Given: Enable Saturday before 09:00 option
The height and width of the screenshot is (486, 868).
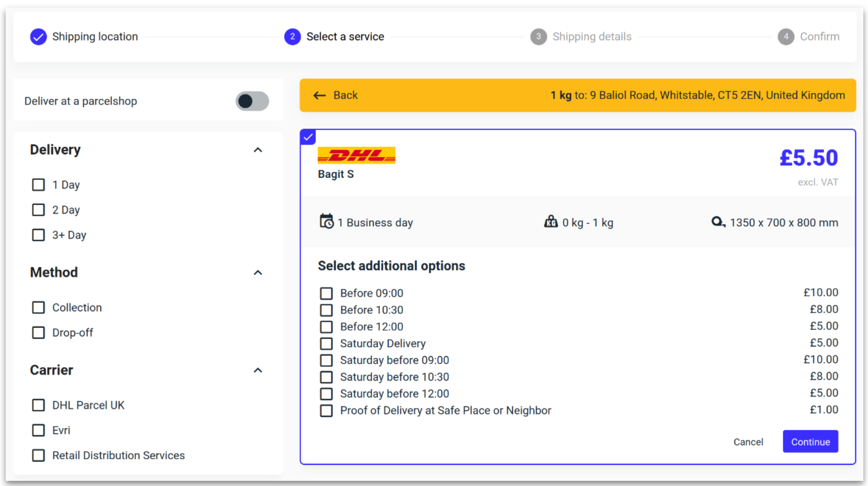Looking at the screenshot, I should coord(326,360).
